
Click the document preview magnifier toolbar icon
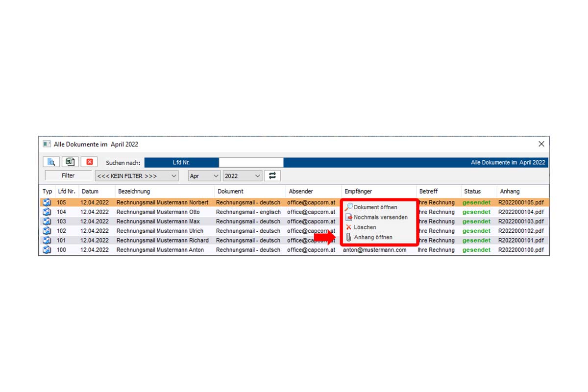(x=51, y=162)
